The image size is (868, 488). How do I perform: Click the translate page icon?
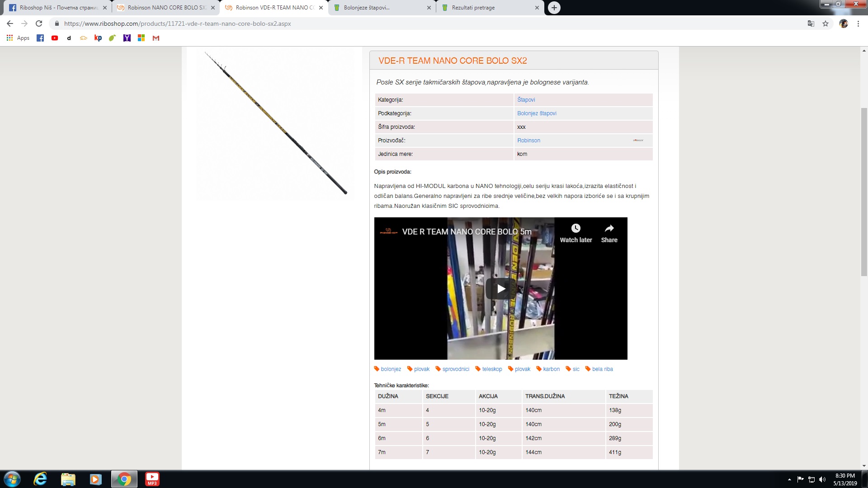tap(811, 23)
